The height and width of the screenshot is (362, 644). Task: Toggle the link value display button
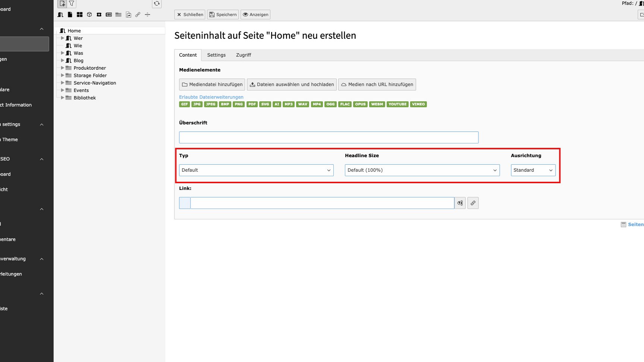click(460, 203)
